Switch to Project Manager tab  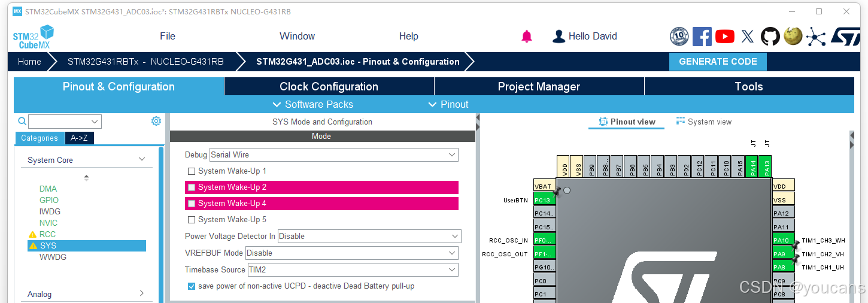539,86
